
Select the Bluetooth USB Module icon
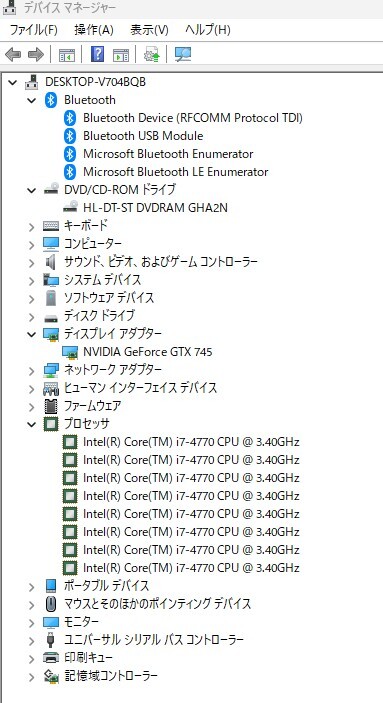[70, 136]
